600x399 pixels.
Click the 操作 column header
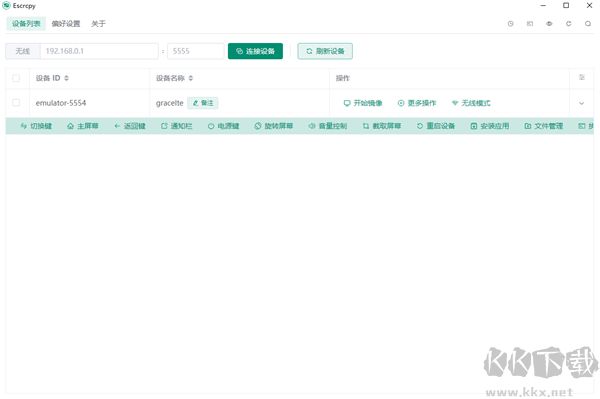pyautogui.click(x=342, y=78)
